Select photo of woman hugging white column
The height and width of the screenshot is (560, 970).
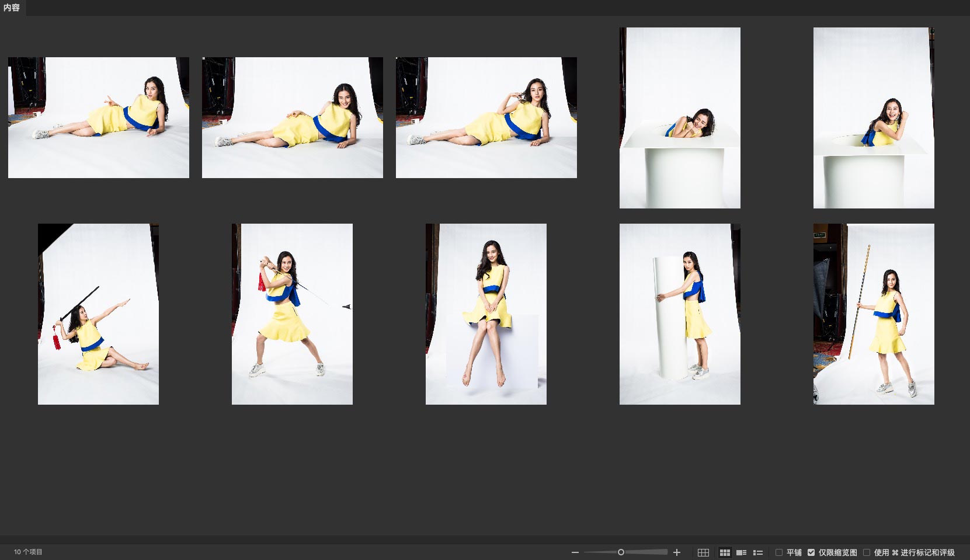(x=680, y=314)
